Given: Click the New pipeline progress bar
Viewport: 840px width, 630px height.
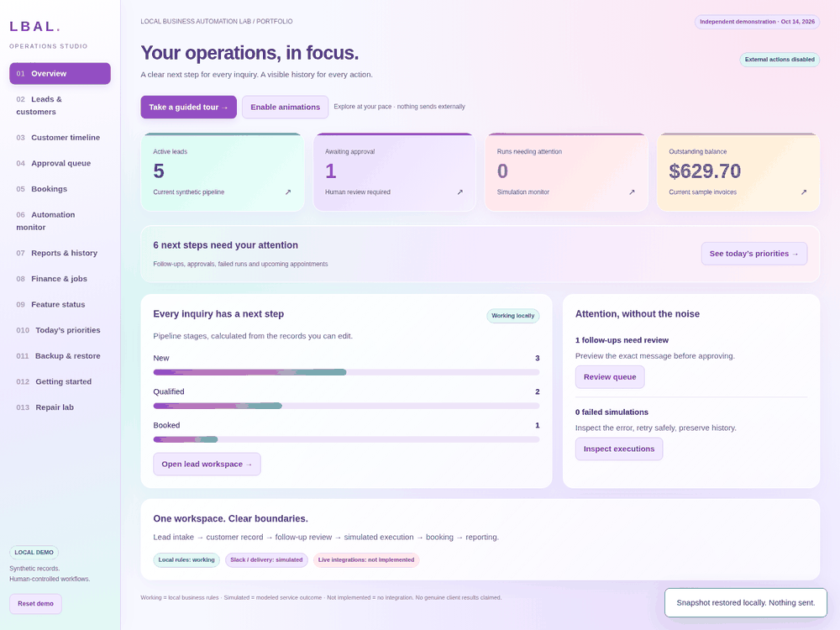Looking at the screenshot, I should (346, 372).
